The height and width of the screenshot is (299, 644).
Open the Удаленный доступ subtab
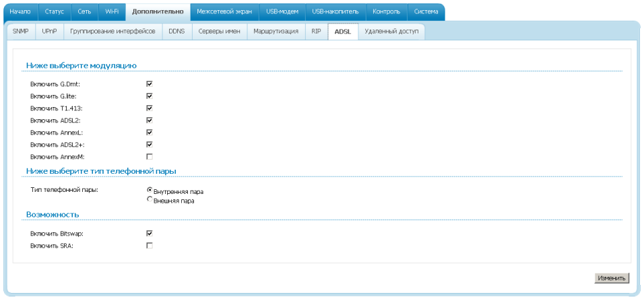click(x=391, y=32)
